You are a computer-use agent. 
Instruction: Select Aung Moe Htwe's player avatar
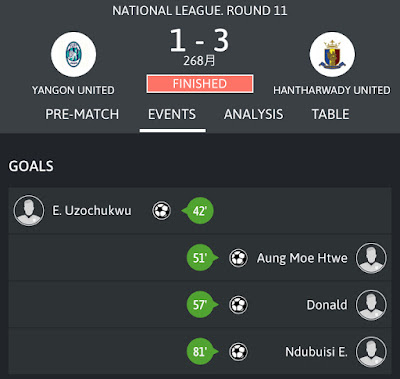(x=371, y=258)
